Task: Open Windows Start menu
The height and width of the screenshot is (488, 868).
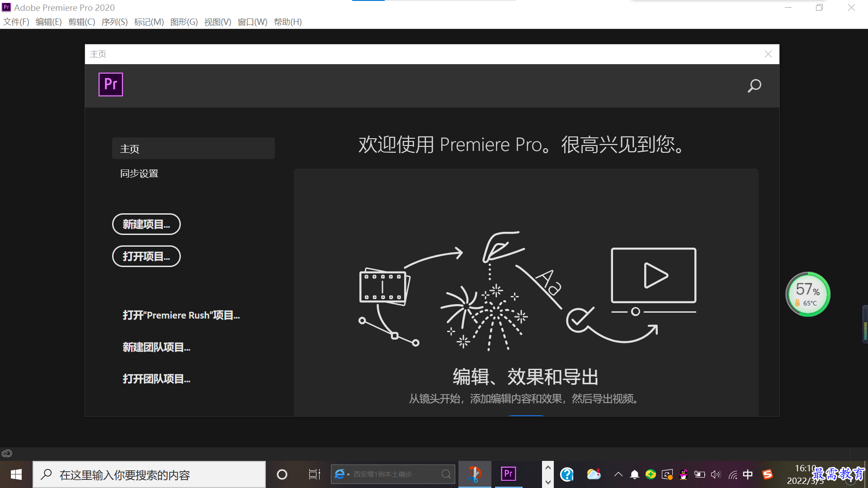Action: pyautogui.click(x=16, y=474)
